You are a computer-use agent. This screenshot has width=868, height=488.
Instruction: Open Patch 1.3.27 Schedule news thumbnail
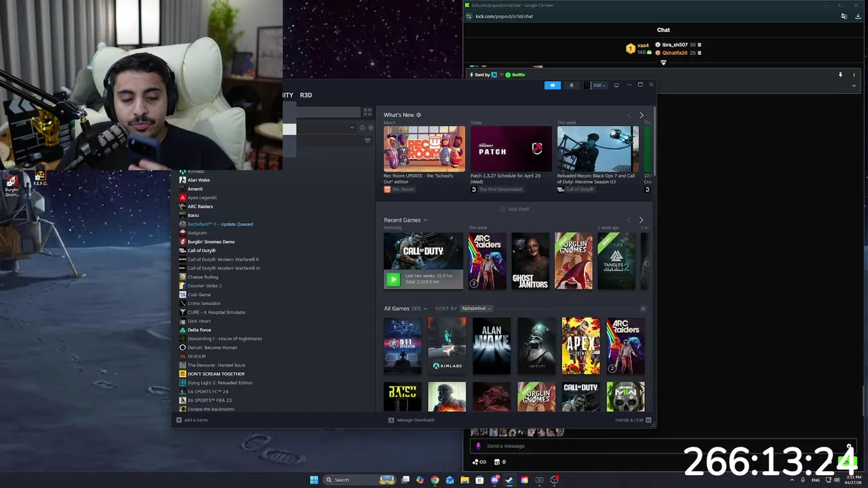(511, 148)
